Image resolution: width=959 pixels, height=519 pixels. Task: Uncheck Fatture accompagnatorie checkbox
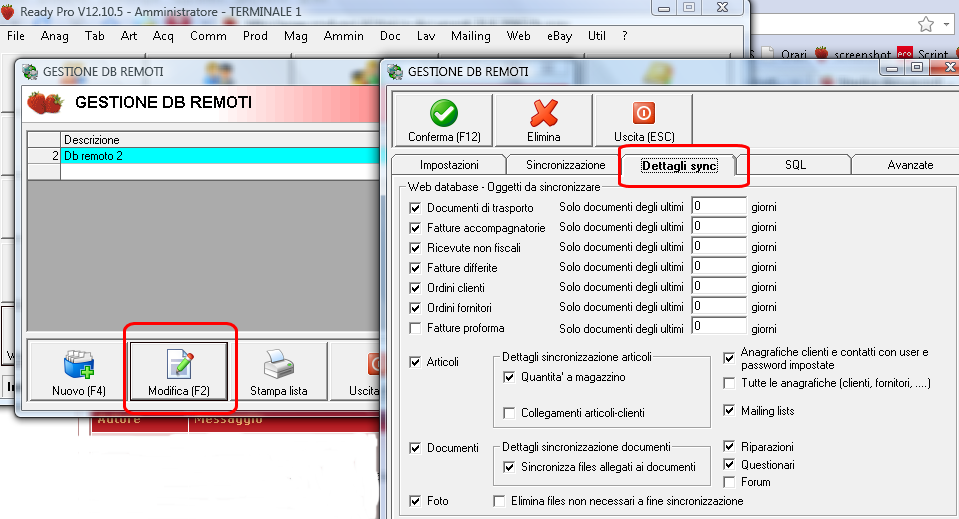[415, 228]
